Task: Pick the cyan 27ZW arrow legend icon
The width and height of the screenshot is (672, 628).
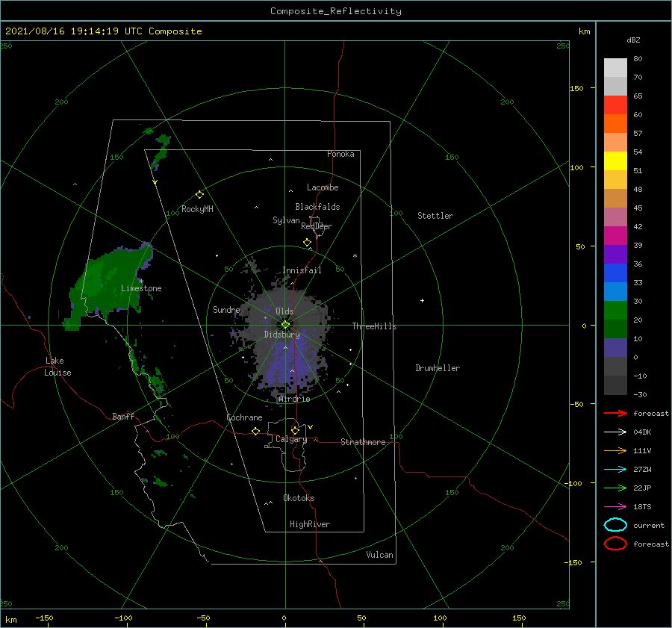Action: click(x=615, y=470)
